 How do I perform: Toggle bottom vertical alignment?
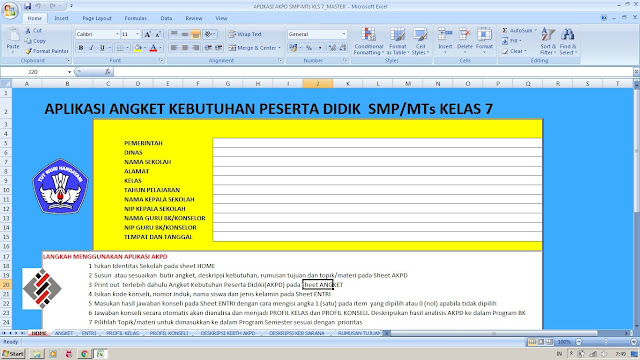coord(196,34)
